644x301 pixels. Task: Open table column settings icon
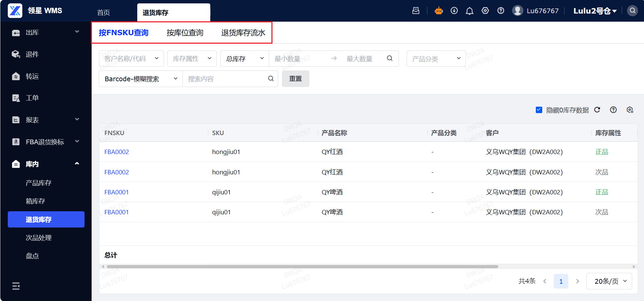pyautogui.click(x=630, y=110)
